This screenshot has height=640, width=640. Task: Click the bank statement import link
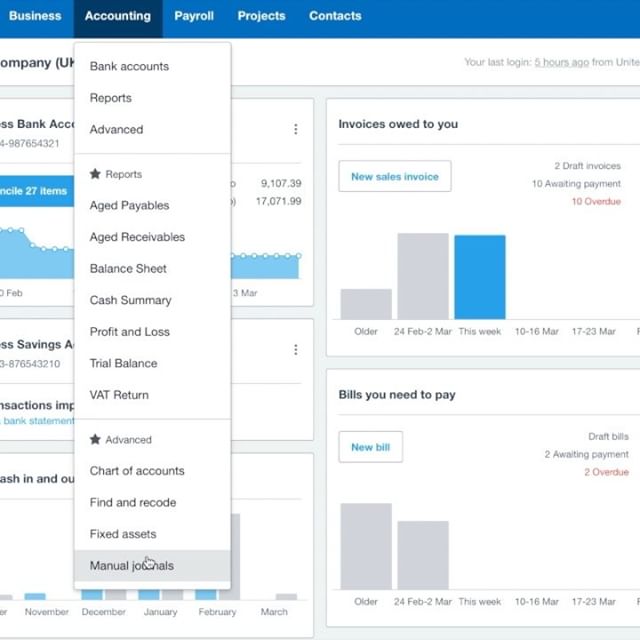pos(39,421)
